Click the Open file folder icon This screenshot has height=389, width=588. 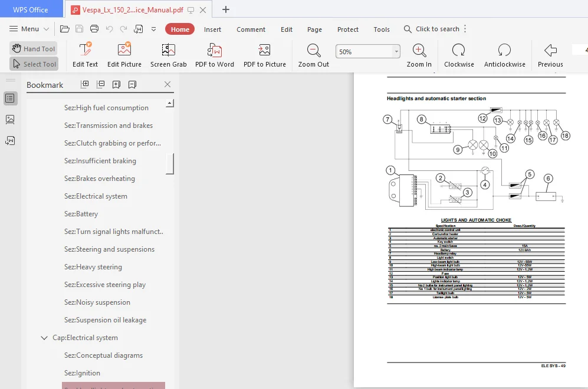(x=64, y=29)
